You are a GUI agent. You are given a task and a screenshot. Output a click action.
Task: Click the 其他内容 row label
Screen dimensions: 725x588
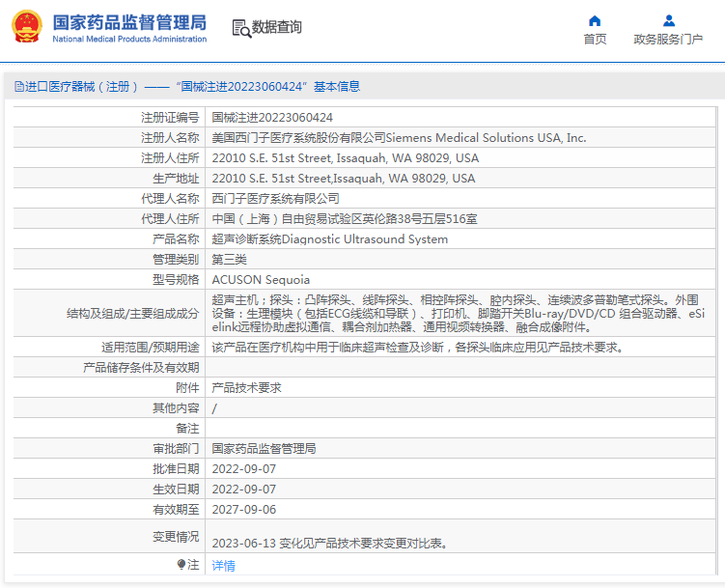(176, 408)
